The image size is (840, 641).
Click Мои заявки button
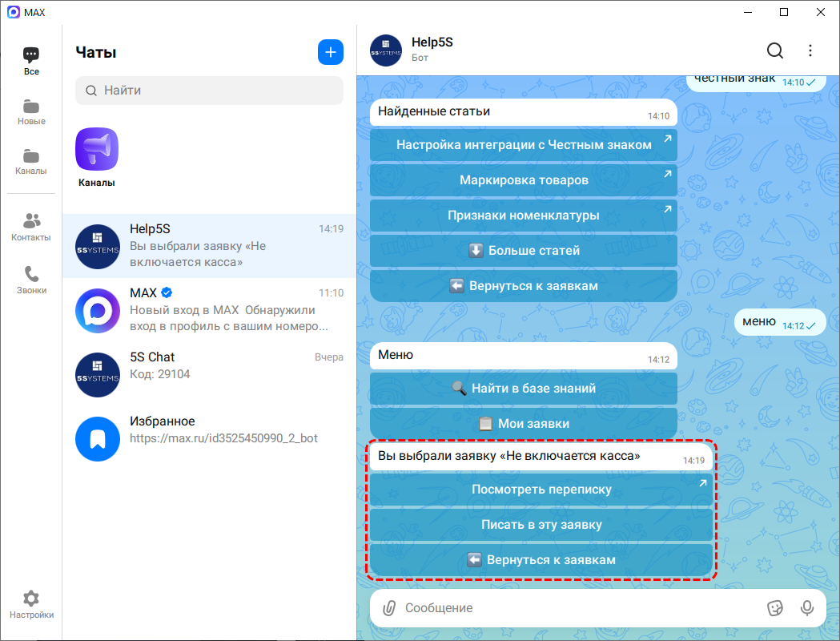524,423
